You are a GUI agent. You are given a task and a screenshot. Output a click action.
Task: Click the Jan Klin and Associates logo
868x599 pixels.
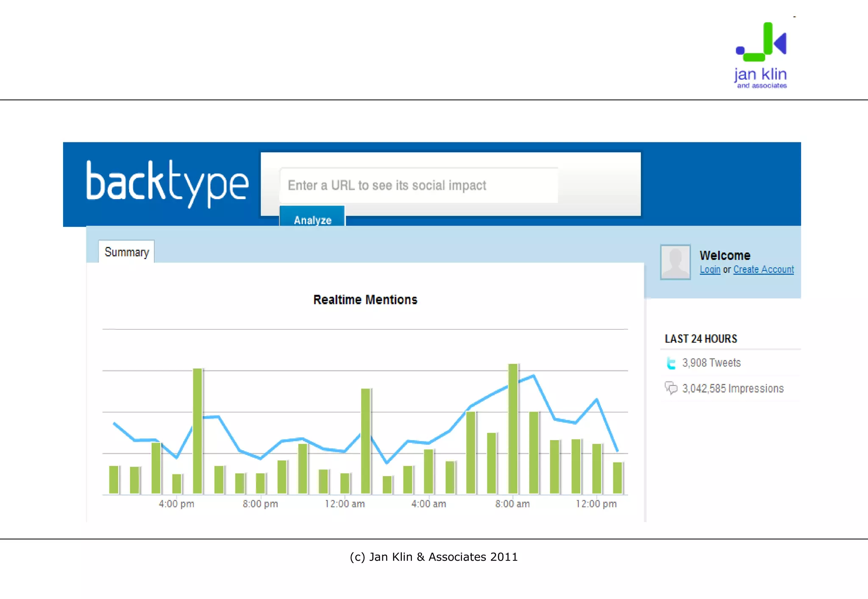pyautogui.click(x=761, y=55)
